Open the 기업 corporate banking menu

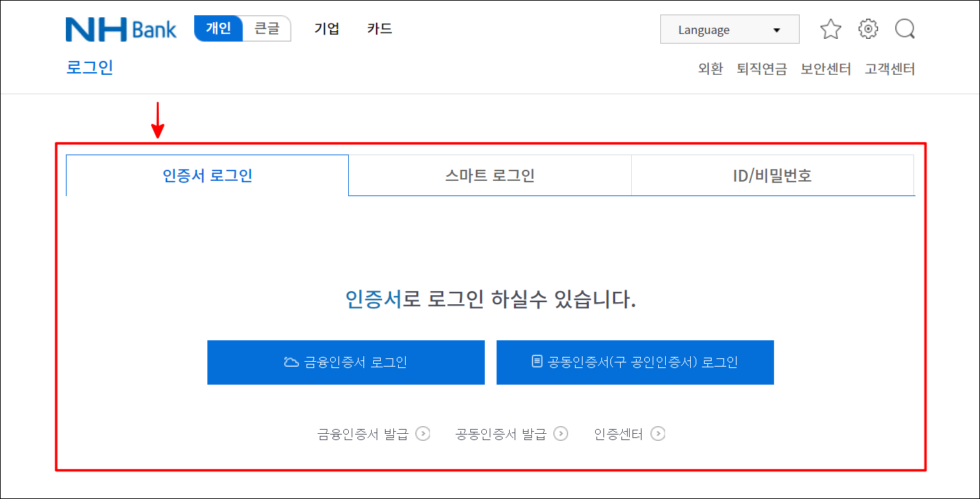click(327, 28)
